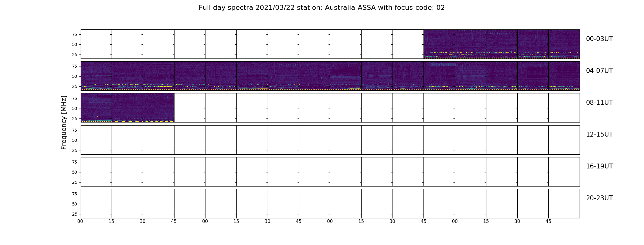Screen dimensions: 644x245
Task: Click the 25 tick label of the 12-15UT row
Action: (x=75, y=150)
